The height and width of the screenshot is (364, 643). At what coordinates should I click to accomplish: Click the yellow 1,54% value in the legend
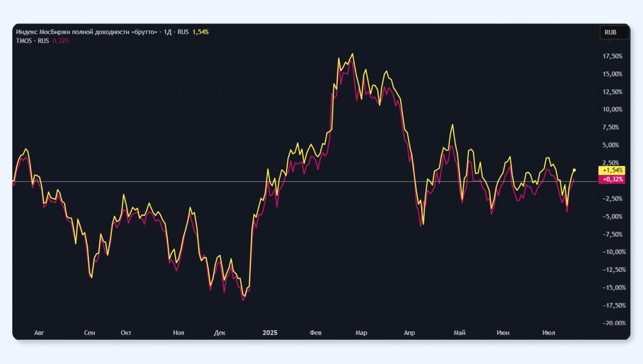click(201, 32)
